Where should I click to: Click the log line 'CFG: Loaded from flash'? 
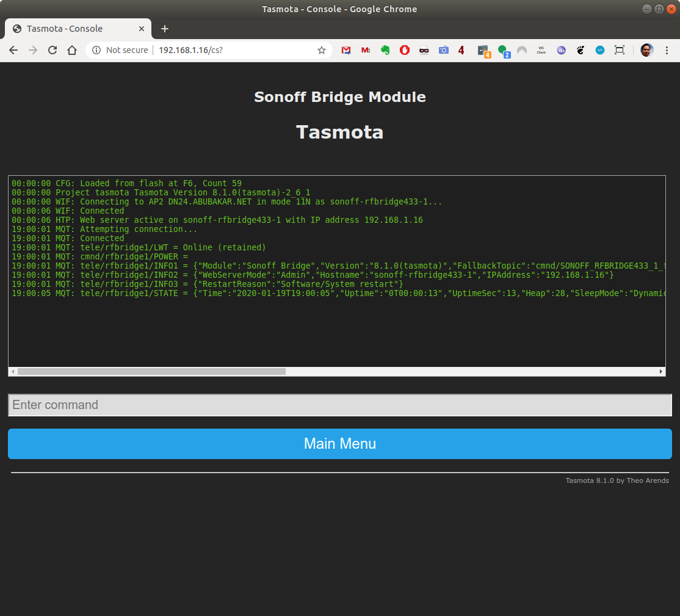point(126,184)
